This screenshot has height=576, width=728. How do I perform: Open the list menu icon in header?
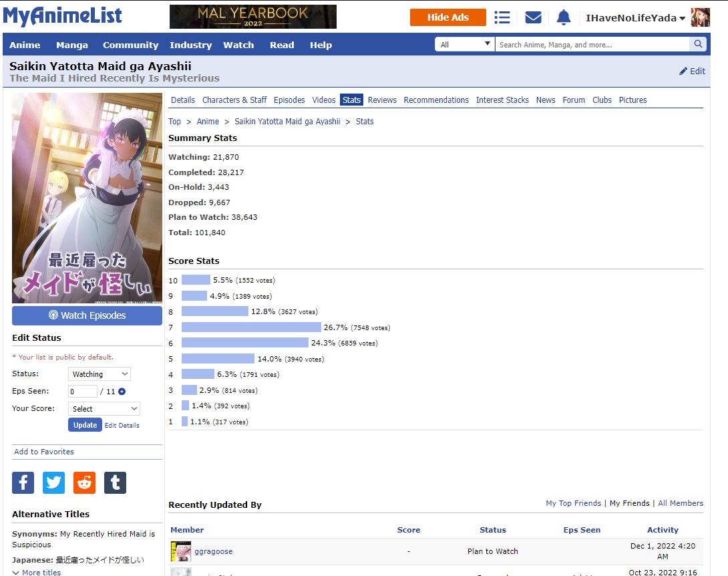coord(502,17)
